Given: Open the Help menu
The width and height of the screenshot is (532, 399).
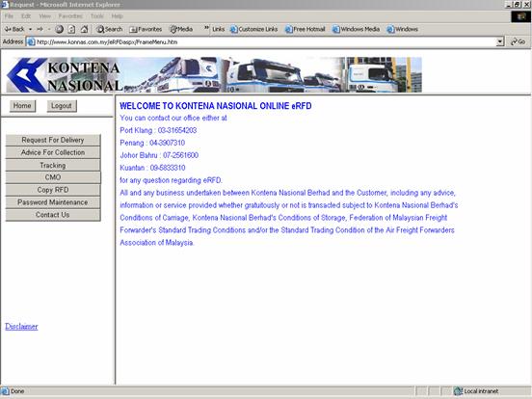Looking at the screenshot, I should [117, 16].
